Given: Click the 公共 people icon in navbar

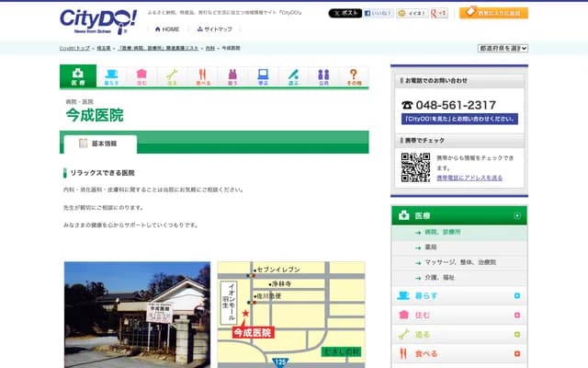Looking at the screenshot, I should tap(323, 76).
